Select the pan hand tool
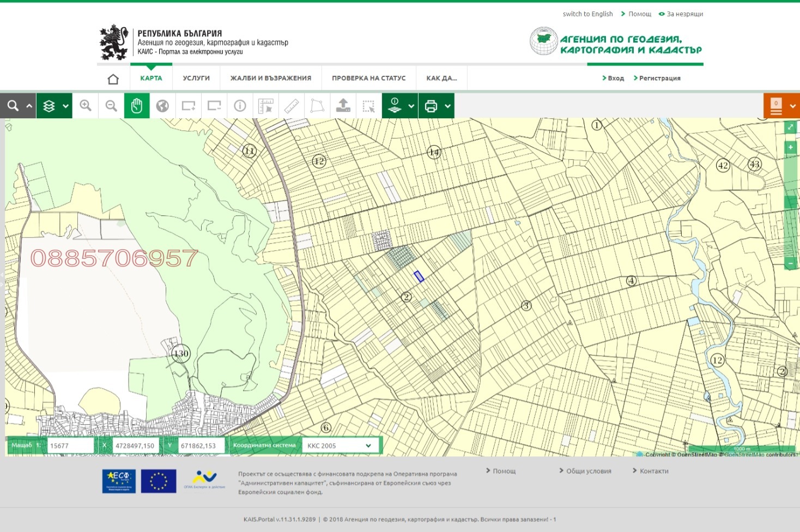The image size is (800, 532). click(137, 106)
